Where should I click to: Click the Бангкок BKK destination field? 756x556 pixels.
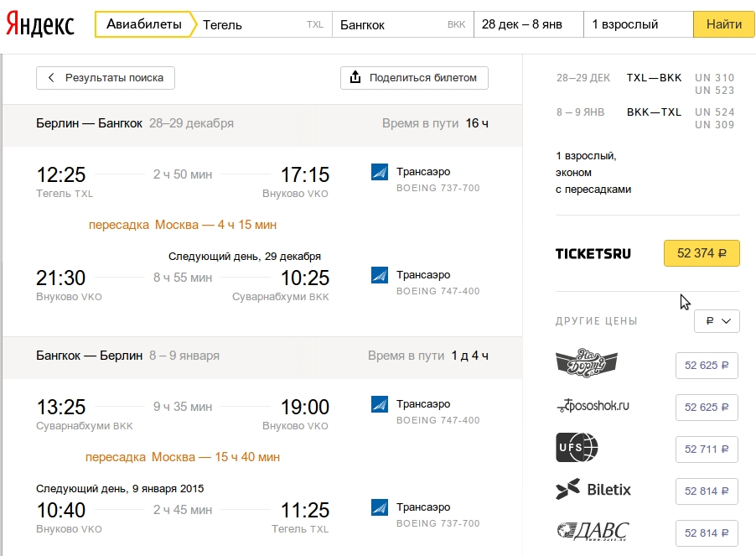pos(402,24)
